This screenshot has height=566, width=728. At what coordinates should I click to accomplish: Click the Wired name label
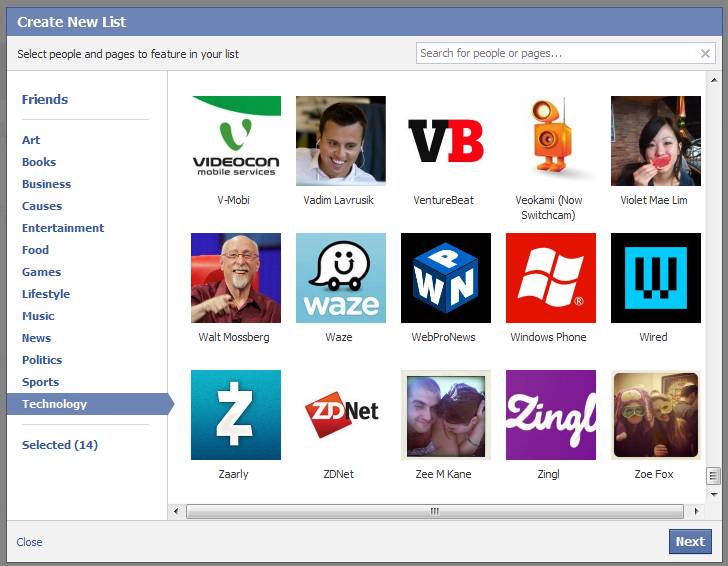click(653, 337)
